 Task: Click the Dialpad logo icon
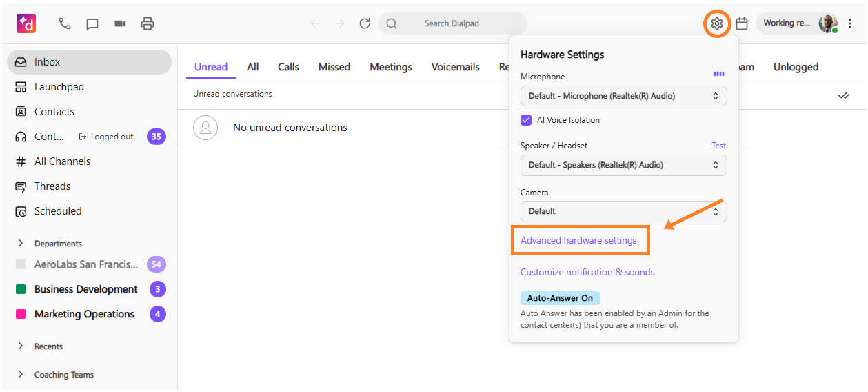pyautogui.click(x=26, y=23)
